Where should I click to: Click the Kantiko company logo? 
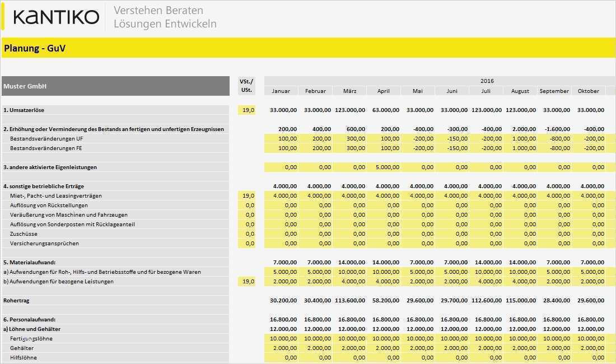pos(53,17)
